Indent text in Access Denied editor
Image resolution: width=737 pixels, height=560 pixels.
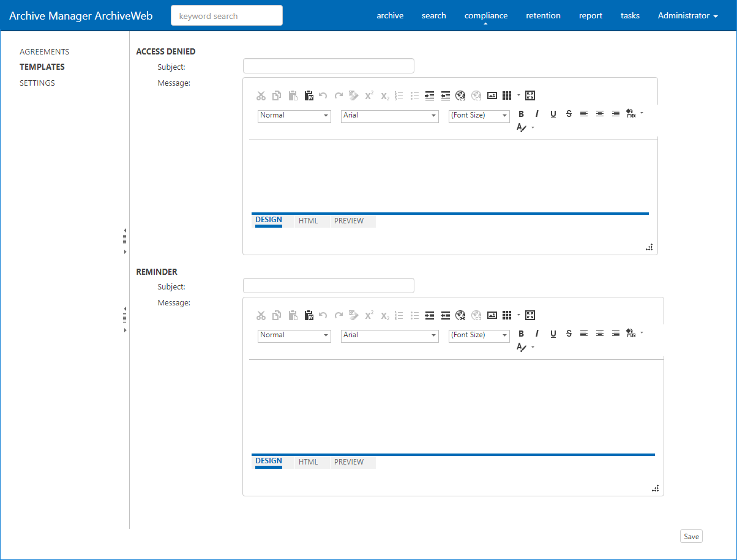tap(430, 95)
